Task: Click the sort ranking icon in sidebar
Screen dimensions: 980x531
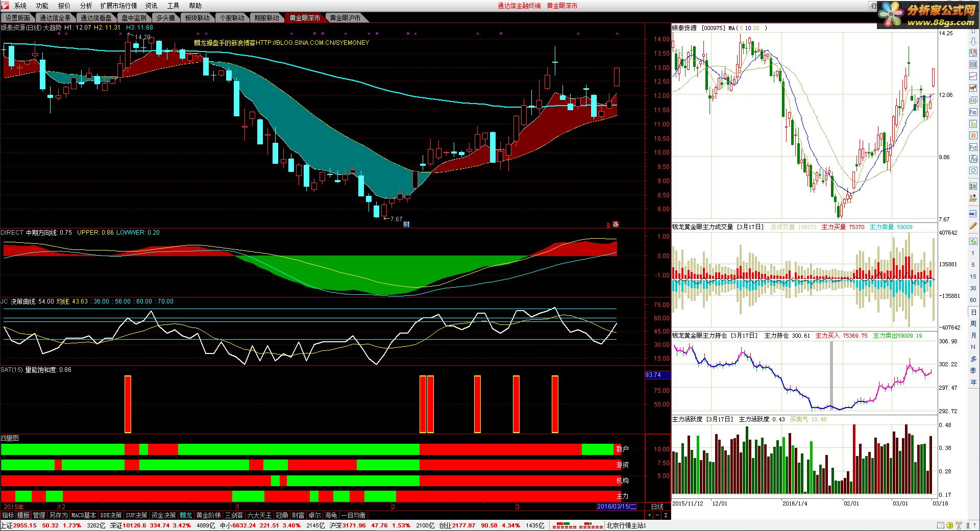Action: click(973, 198)
